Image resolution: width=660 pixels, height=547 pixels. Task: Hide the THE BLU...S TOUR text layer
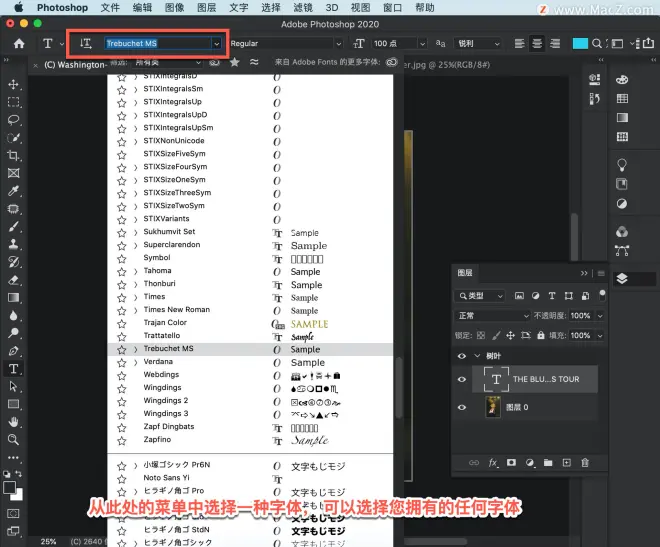tap(462, 379)
